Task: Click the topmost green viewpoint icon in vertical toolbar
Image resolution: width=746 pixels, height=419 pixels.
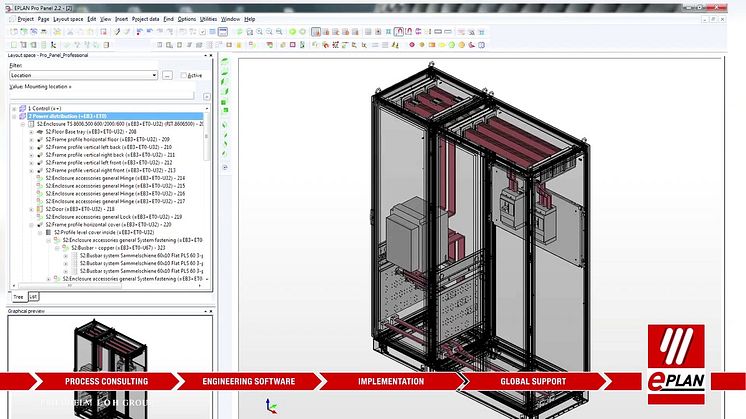Action: click(225, 61)
